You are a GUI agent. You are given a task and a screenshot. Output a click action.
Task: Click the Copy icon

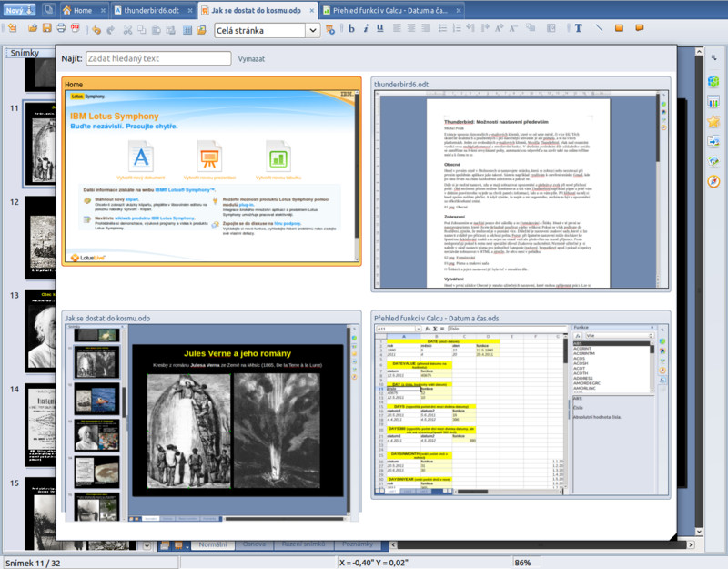142,30
